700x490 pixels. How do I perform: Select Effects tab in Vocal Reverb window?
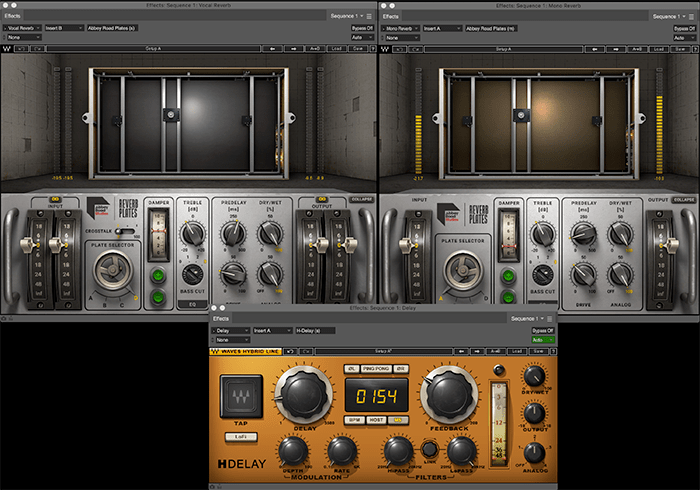click(x=12, y=16)
